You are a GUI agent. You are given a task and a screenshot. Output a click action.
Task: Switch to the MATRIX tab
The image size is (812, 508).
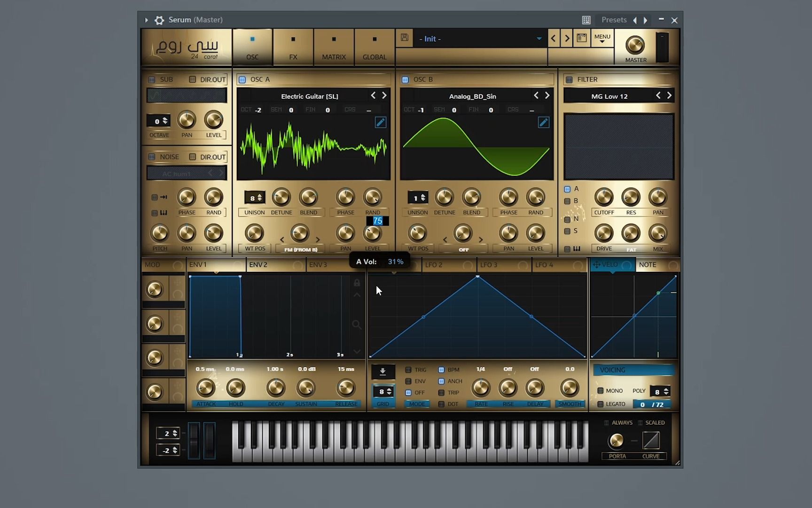tap(334, 47)
